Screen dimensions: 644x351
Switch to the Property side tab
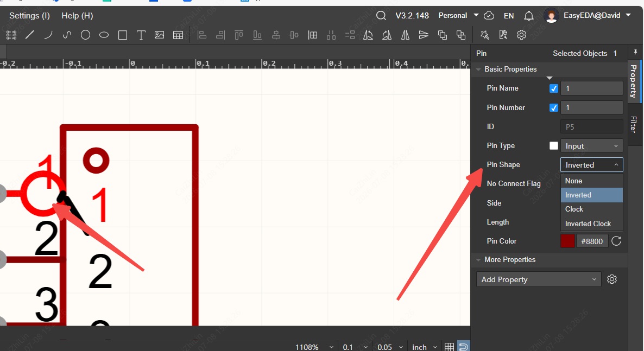pos(634,81)
